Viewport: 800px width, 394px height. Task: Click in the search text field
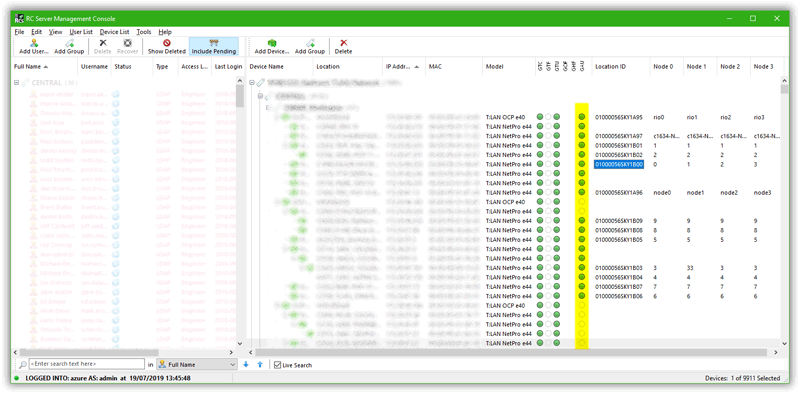point(87,364)
